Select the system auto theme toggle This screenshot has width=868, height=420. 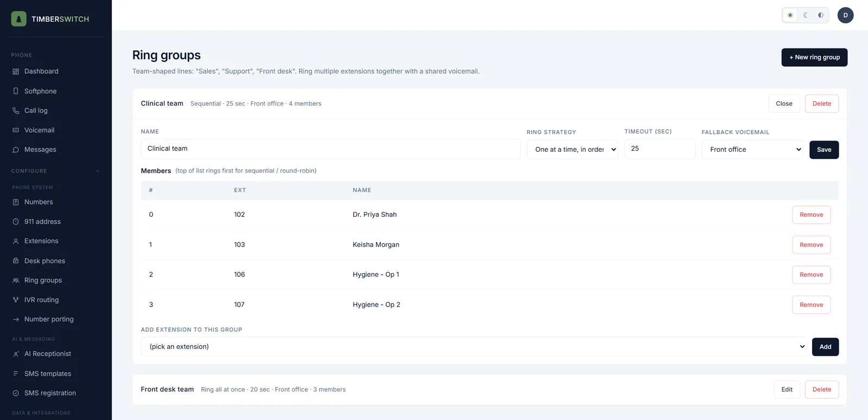click(x=821, y=15)
